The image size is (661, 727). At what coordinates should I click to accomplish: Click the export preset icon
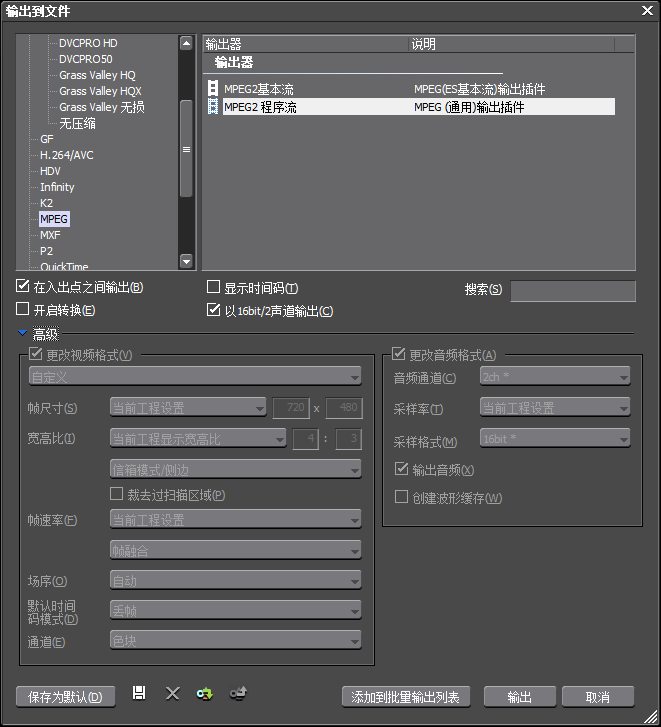[x=238, y=693]
